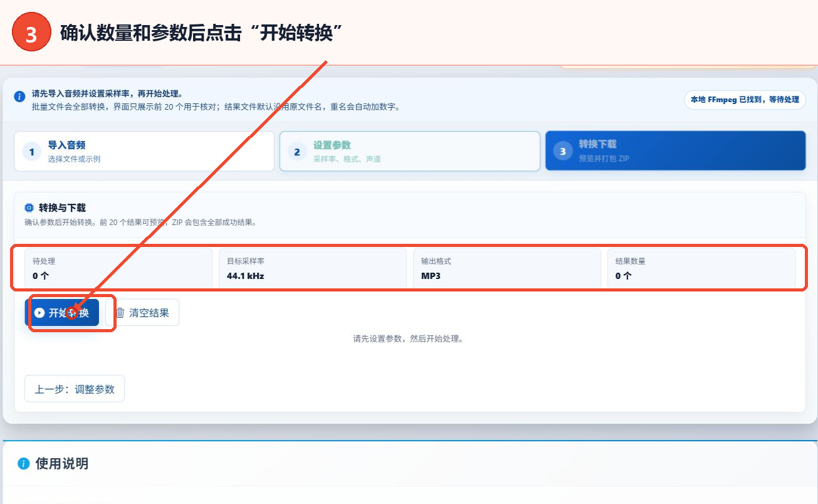This screenshot has width=818, height=504.
Task: Click the 结果数量 0 个 card
Action: (701, 268)
